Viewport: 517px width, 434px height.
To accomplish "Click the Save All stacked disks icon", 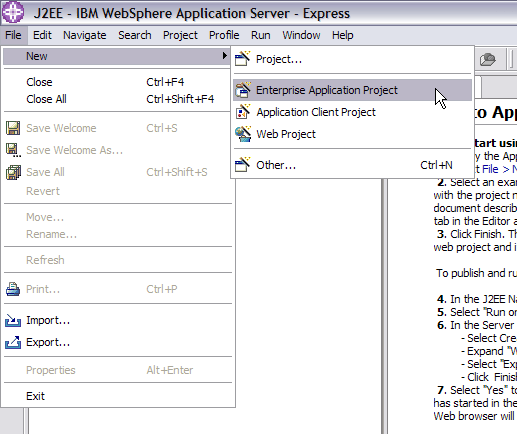I will (x=13, y=172).
